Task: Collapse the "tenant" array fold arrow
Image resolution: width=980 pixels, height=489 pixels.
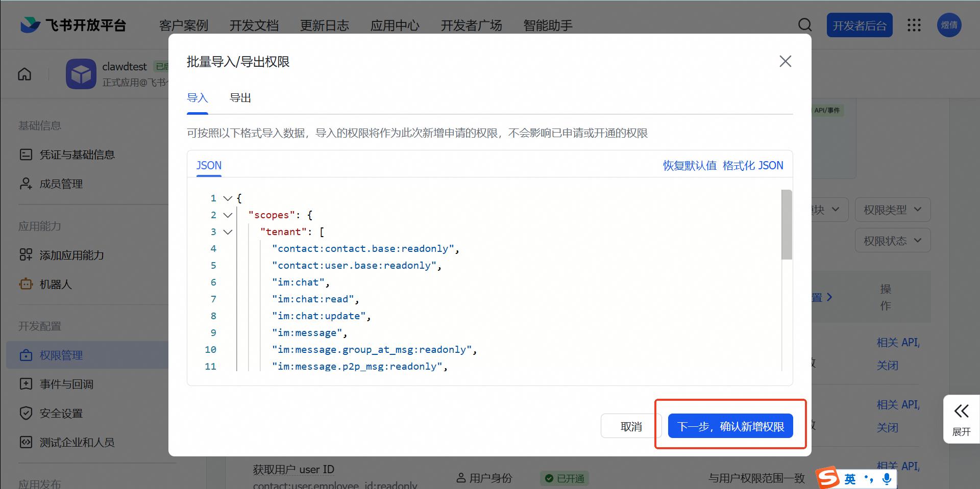Action: coord(228,232)
